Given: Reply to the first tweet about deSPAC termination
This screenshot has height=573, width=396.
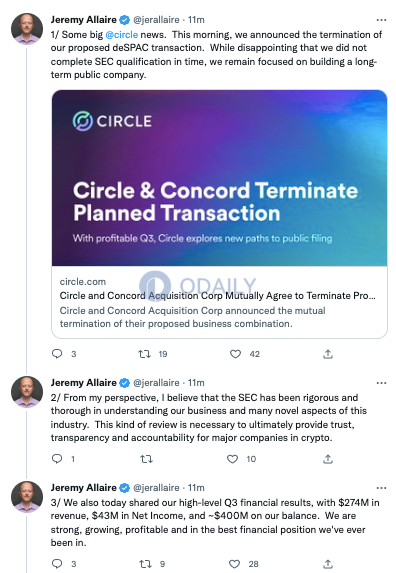Looking at the screenshot, I should tap(57, 354).
